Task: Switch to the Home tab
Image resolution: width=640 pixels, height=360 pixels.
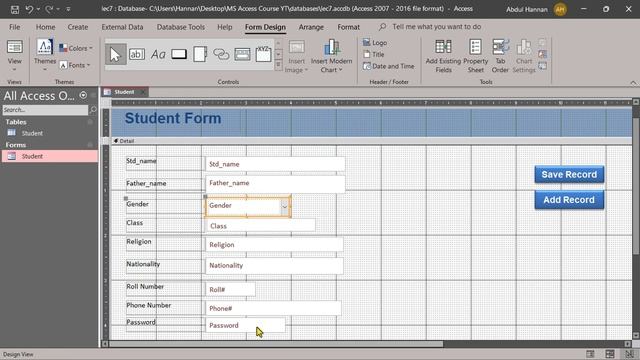Action: pyautogui.click(x=45, y=27)
